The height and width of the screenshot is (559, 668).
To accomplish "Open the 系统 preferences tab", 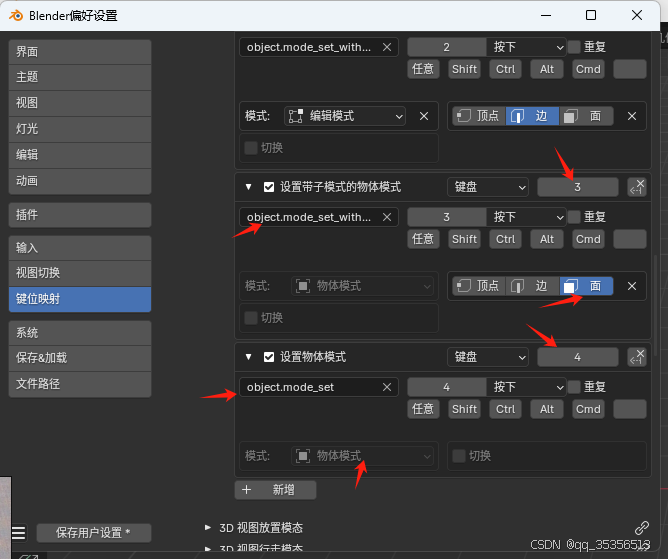I will pyautogui.click(x=80, y=333).
